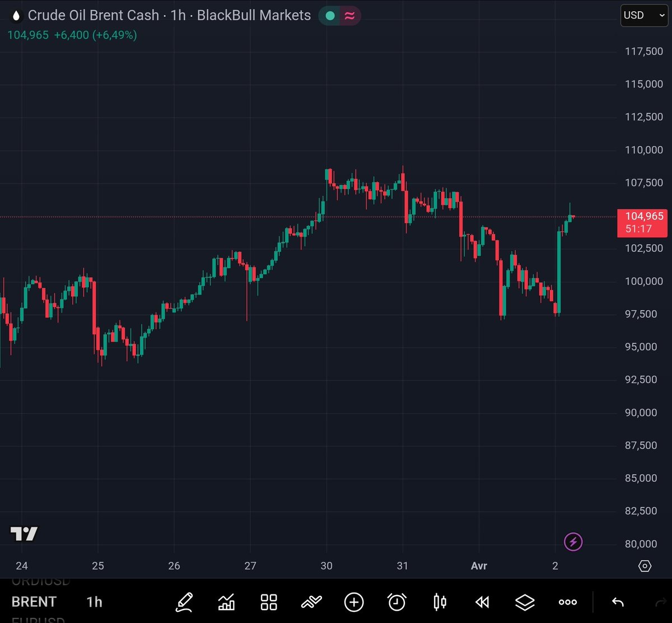Screen dimensions: 672x623
Task: Click the 105,000 level dotted price line
Action: point(308,217)
